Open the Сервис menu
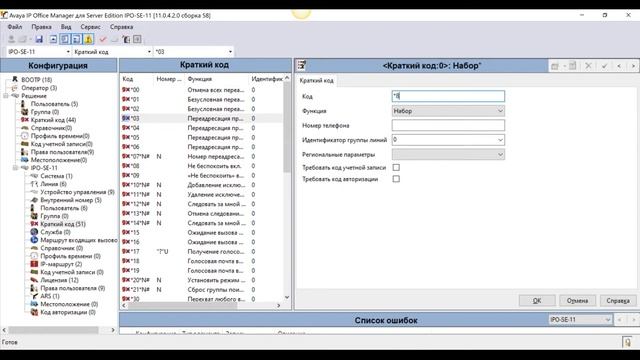The height and width of the screenshot is (360, 640). click(x=90, y=27)
